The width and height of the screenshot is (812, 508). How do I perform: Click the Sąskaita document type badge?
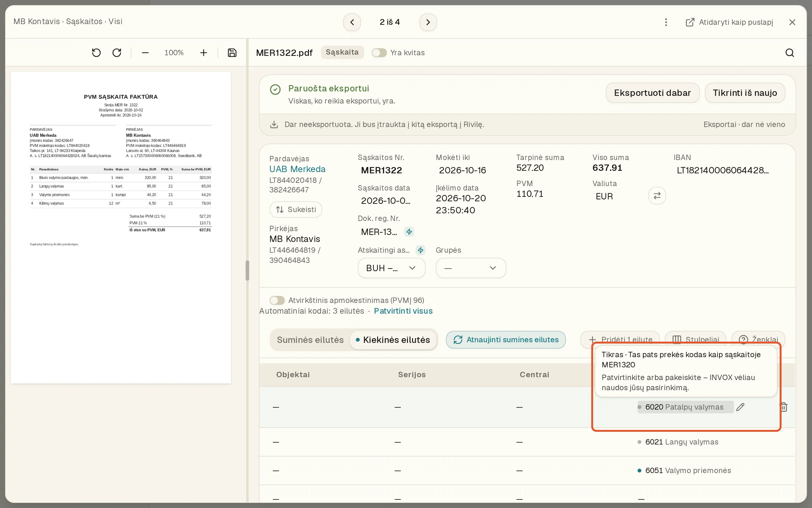(x=342, y=52)
